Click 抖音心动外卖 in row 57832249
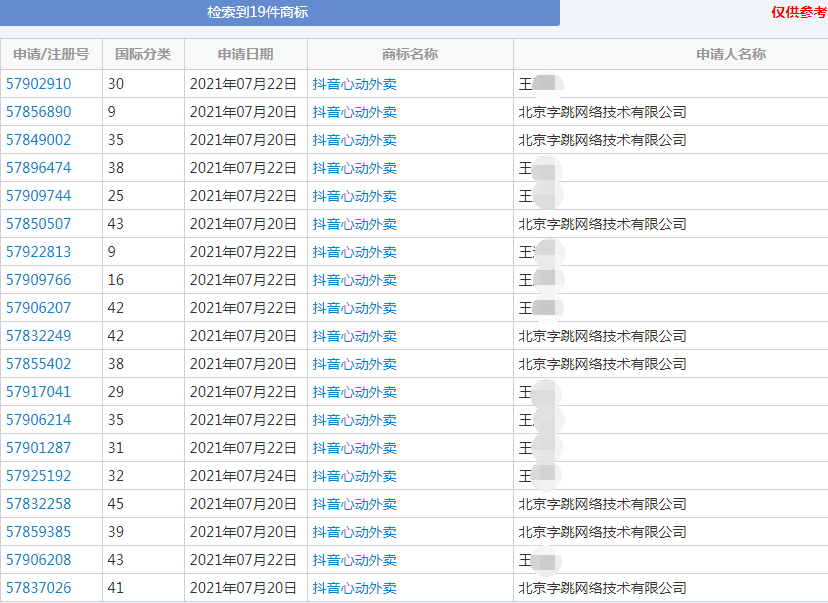Viewport: 828px width, 603px height. click(x=354, y=336)
